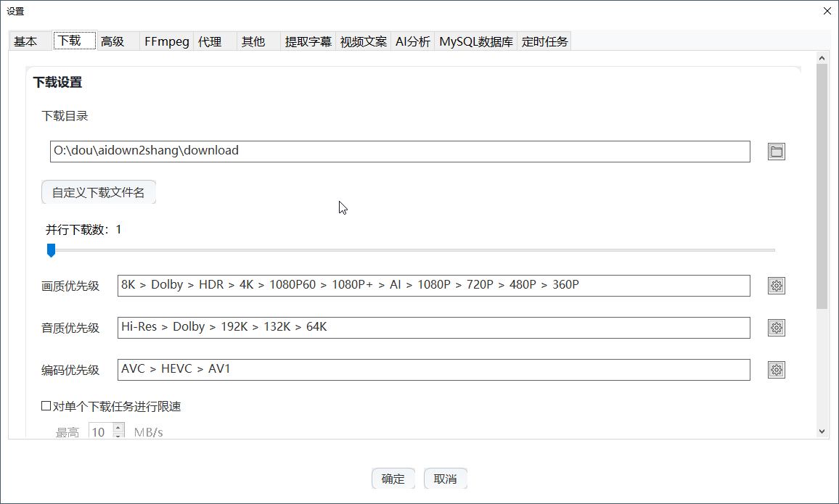The image size is (839, 504).
Task: Select the AI分析 tab
Action: tap(412, 42)
